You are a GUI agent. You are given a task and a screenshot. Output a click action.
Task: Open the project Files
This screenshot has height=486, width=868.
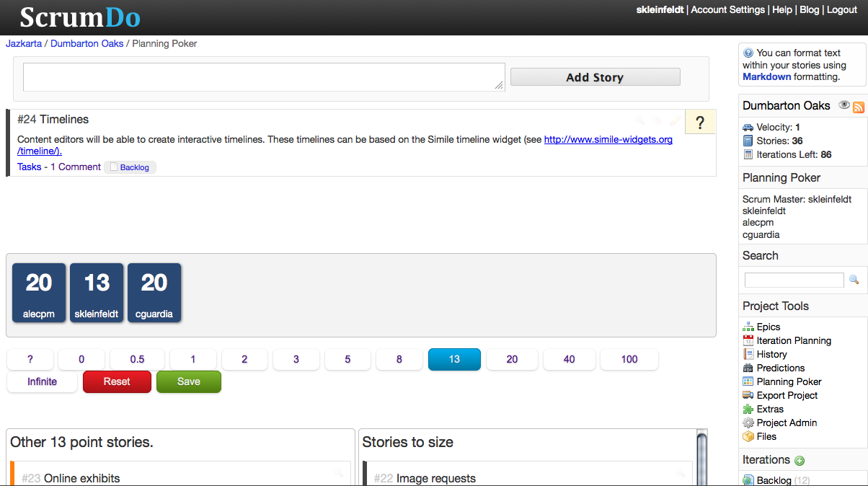click(766, 436)
